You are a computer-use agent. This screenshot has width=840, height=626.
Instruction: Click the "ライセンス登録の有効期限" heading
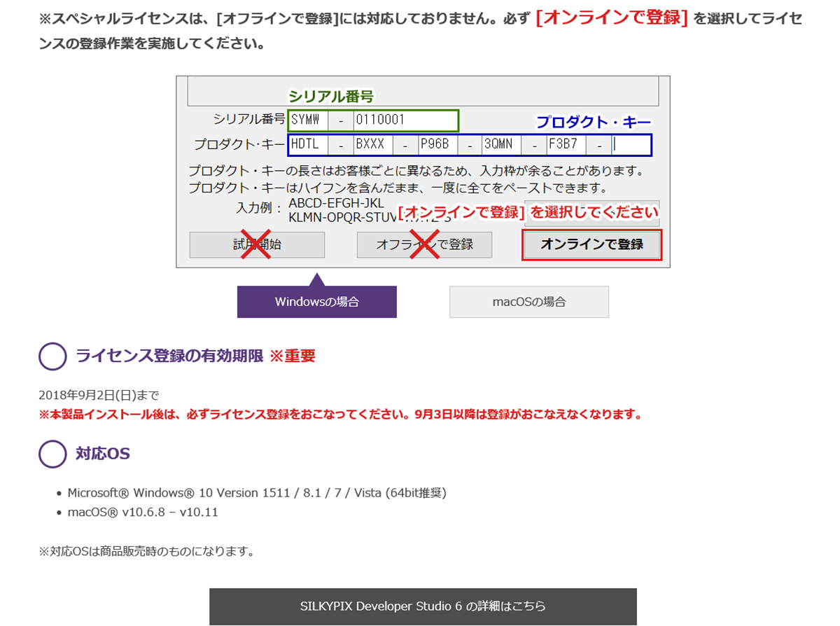click(x=169, y=356)
